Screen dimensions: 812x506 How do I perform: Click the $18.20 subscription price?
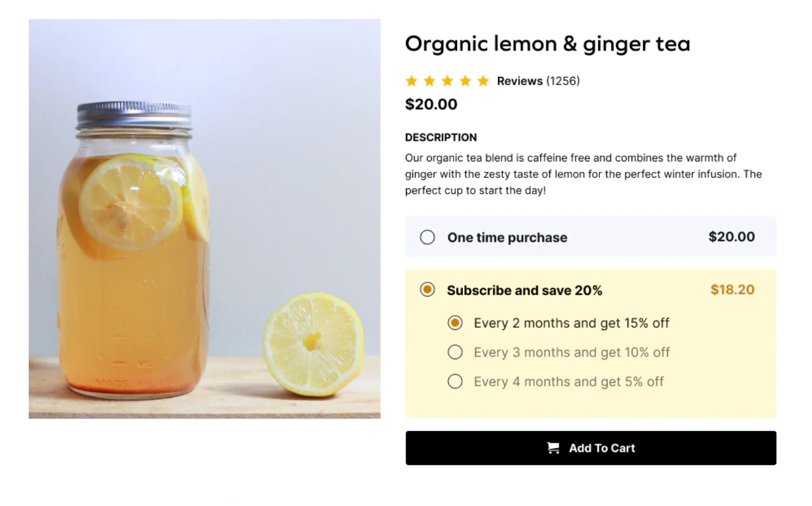click(732, 289)
